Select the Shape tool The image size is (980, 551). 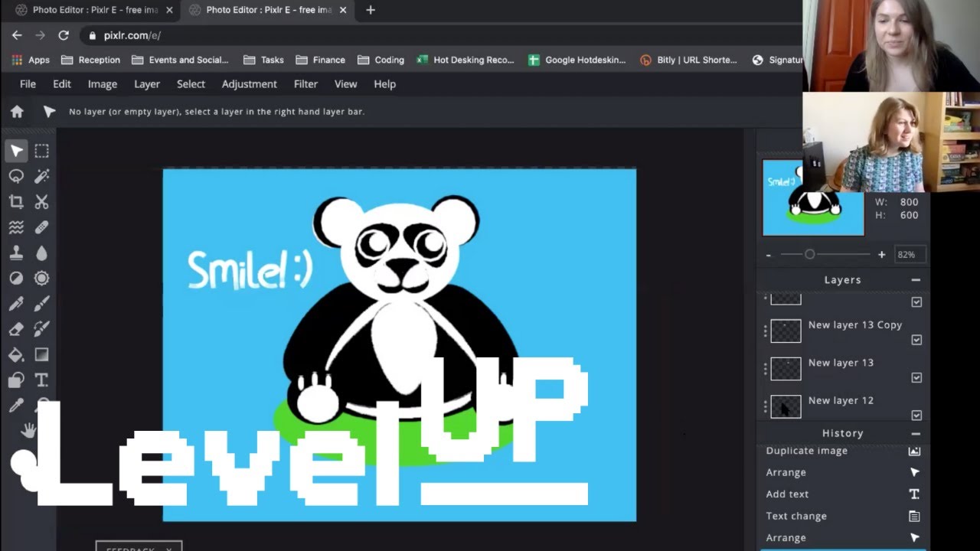(x=16, y=380)
